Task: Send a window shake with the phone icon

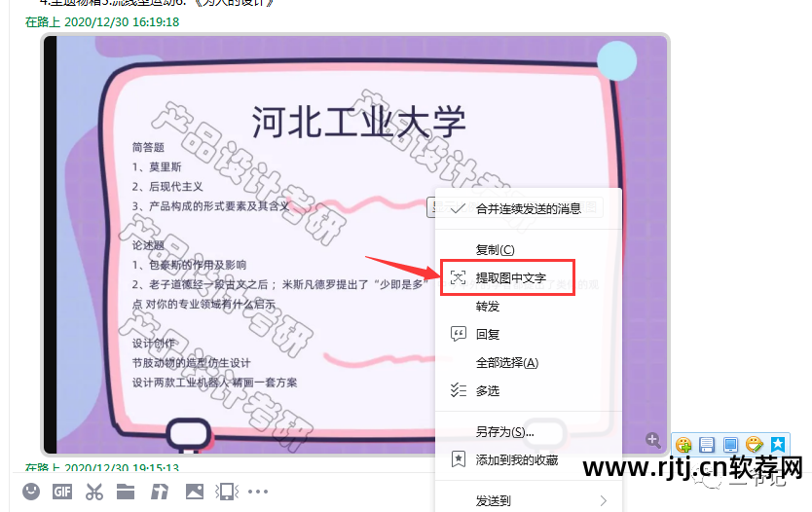Action: 227,492
